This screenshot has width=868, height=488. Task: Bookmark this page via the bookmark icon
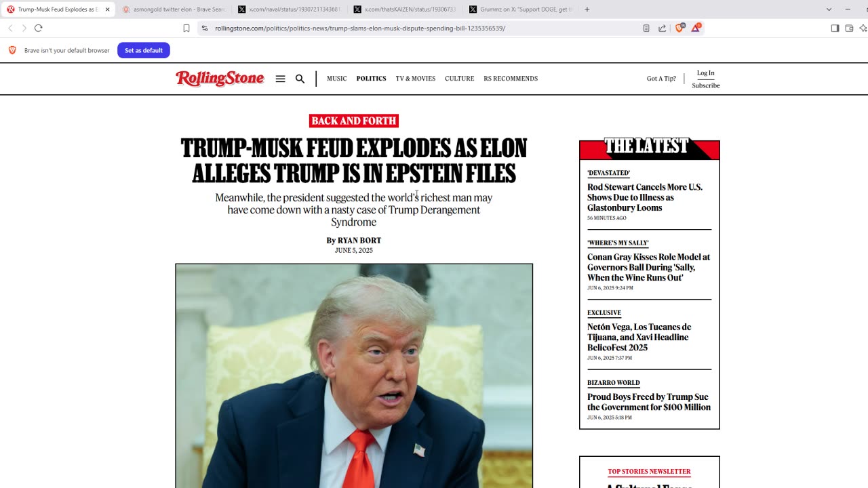click(186, 28)
